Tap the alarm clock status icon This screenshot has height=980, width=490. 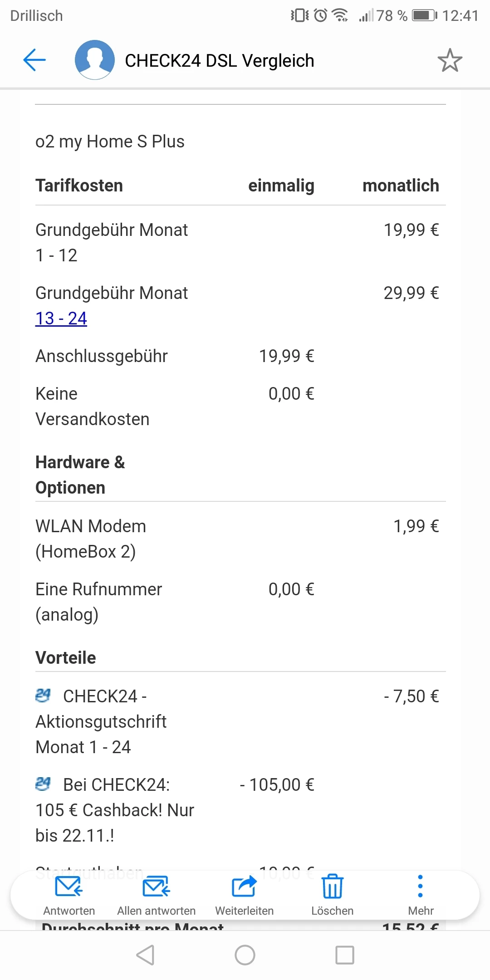[321, 16]
